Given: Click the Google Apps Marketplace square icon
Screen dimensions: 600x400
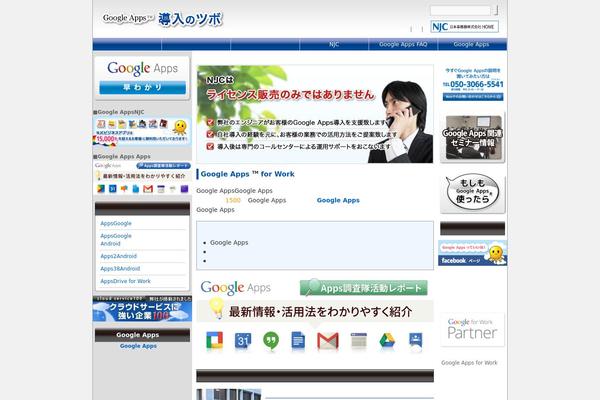Looking at the screenshot, I should pyautogui.click(x=214, y=341).
